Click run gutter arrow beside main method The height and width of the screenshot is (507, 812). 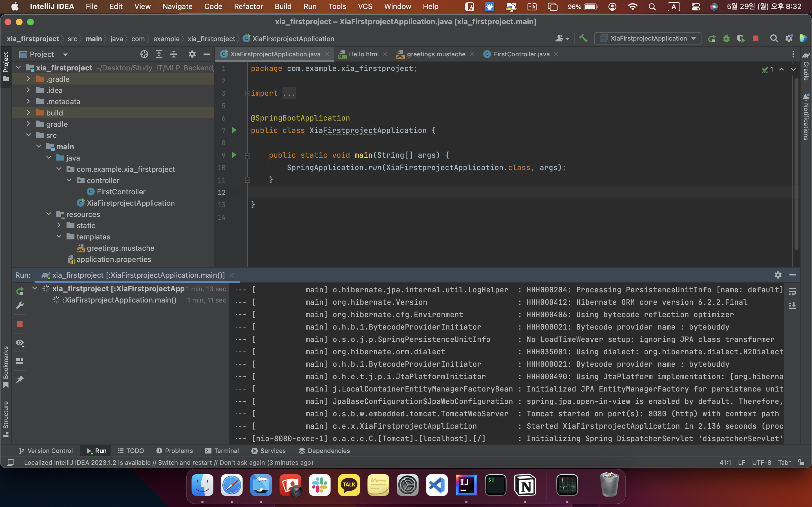pyautogui.click(x=234, y=155)
